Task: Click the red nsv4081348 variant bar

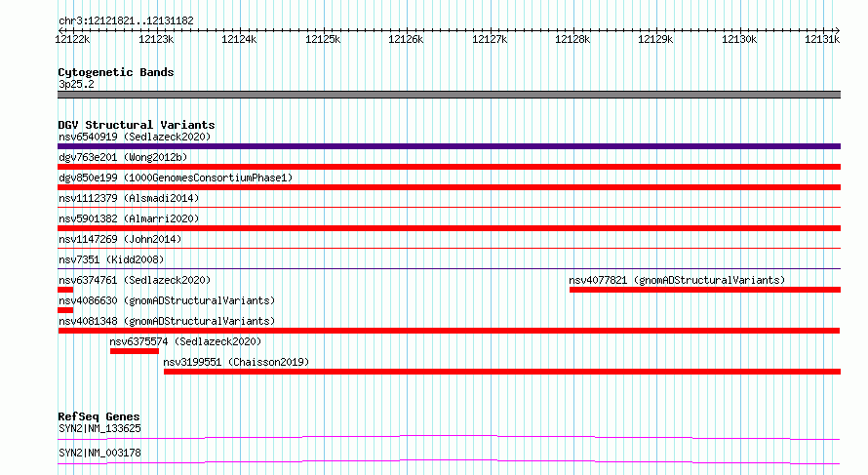Action: tap(449, 331)
